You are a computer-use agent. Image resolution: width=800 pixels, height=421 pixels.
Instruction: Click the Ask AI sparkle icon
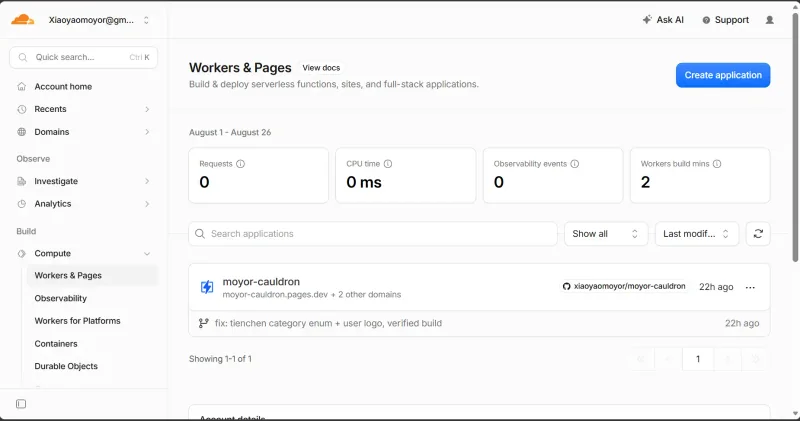point(647,20)
